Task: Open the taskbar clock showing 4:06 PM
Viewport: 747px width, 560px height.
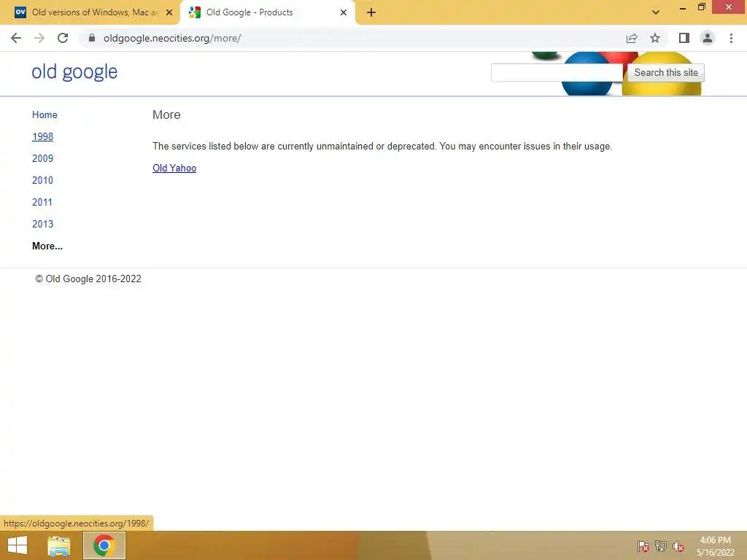Action: [715, 546]
